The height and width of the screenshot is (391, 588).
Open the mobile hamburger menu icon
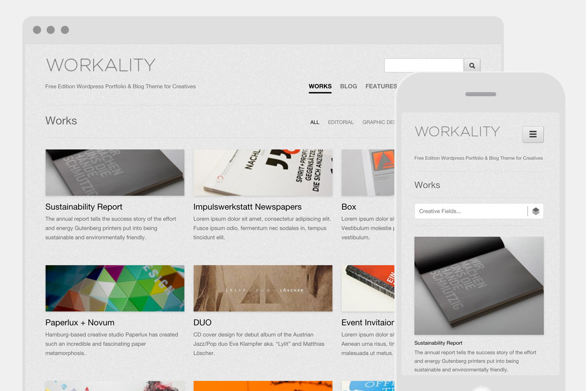pyautogui.click(x=533, y=134)
